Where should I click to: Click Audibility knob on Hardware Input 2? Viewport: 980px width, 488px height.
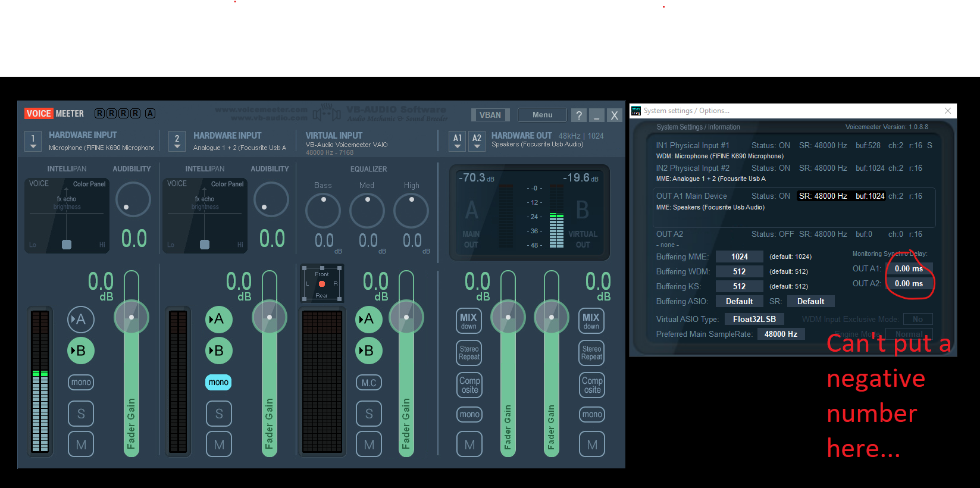271,199
